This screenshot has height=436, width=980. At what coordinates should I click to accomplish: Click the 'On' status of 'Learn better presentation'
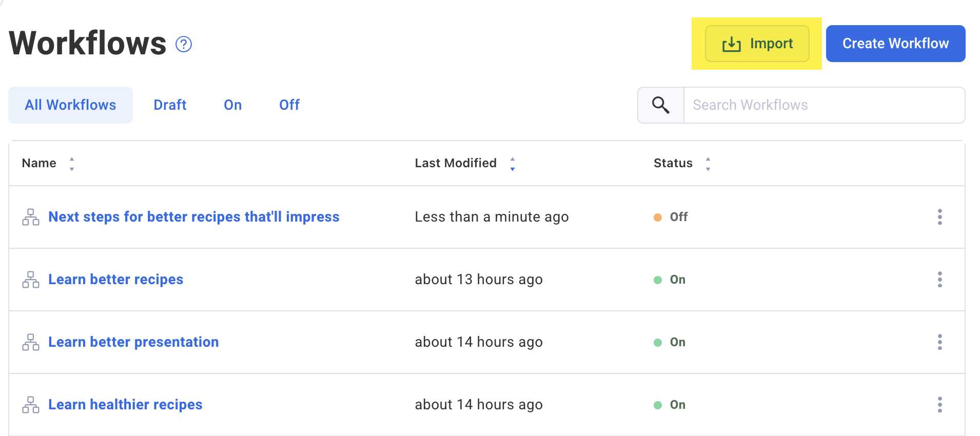tap(670, 342)
